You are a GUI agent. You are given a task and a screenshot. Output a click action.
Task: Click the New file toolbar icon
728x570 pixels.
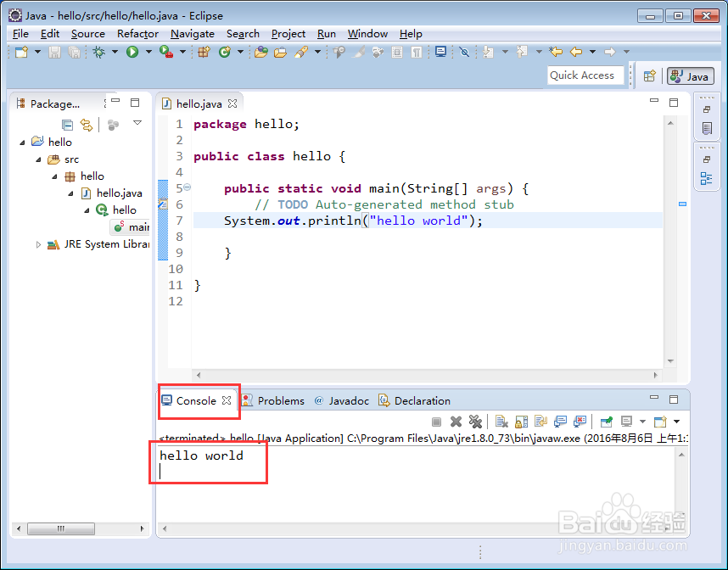click(21, 52)
